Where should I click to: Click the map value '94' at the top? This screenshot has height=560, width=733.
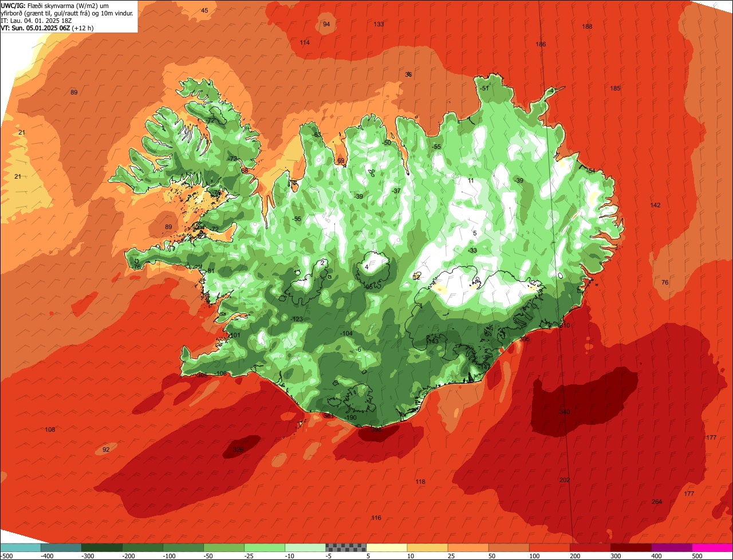(x=326, y=24)
